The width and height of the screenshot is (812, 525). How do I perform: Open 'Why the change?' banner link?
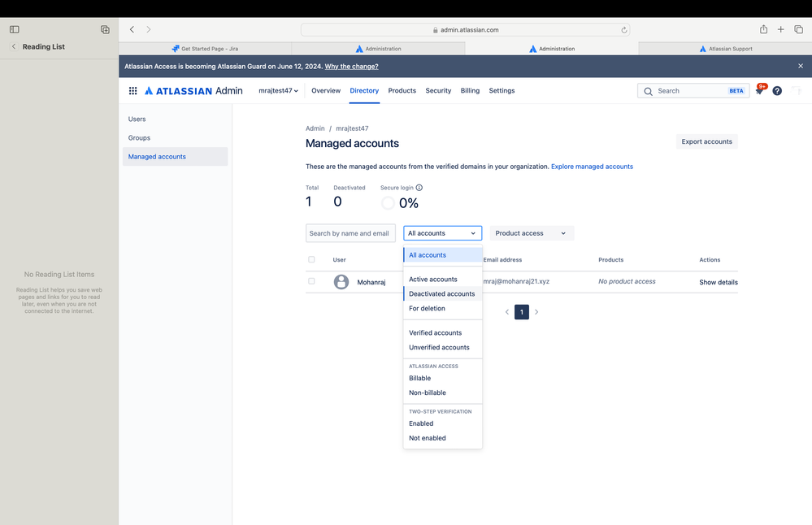pos(352,67)
